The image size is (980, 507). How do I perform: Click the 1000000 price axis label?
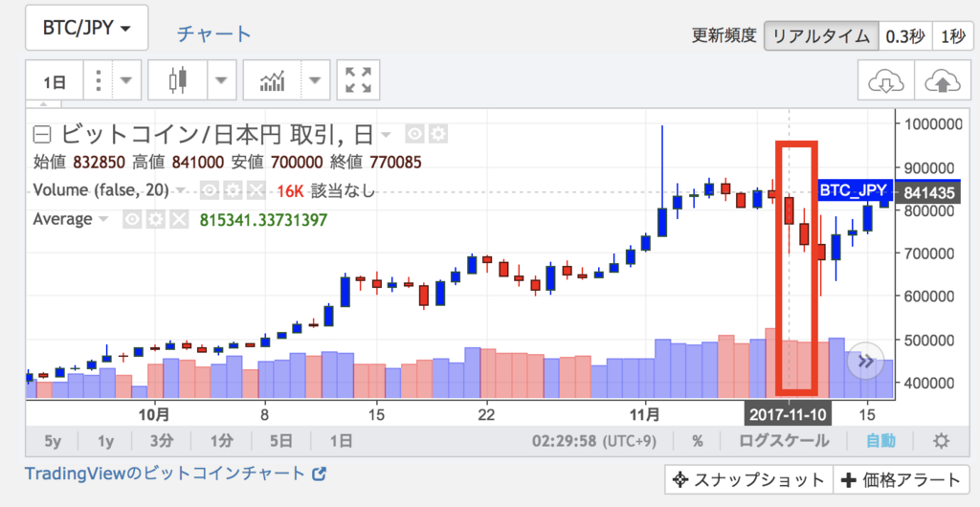[935, 123]
